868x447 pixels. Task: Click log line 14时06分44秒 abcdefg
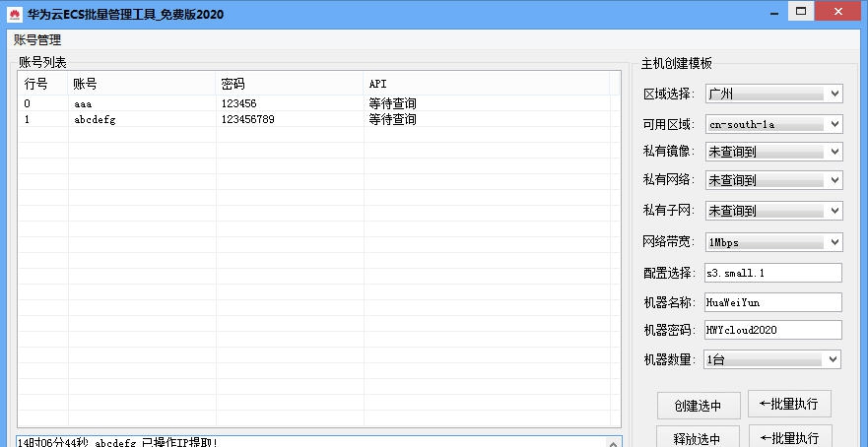(x=117, y=442)
